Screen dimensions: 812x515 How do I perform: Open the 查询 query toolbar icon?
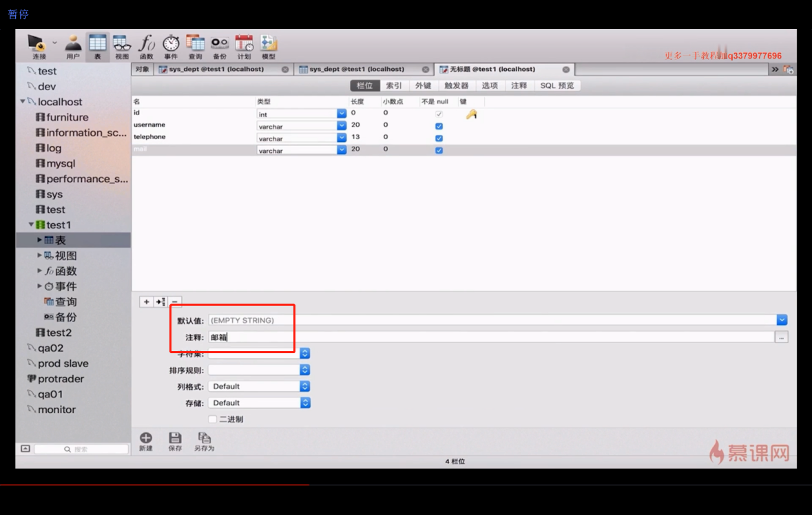tap(195, 47)
